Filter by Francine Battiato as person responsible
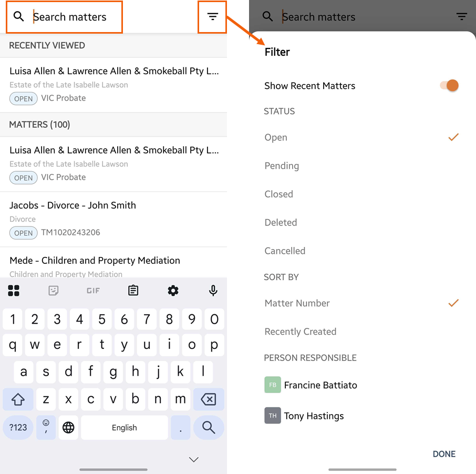Image resolution: width=476 pixels, height=474 pixels. pos(320,385)
